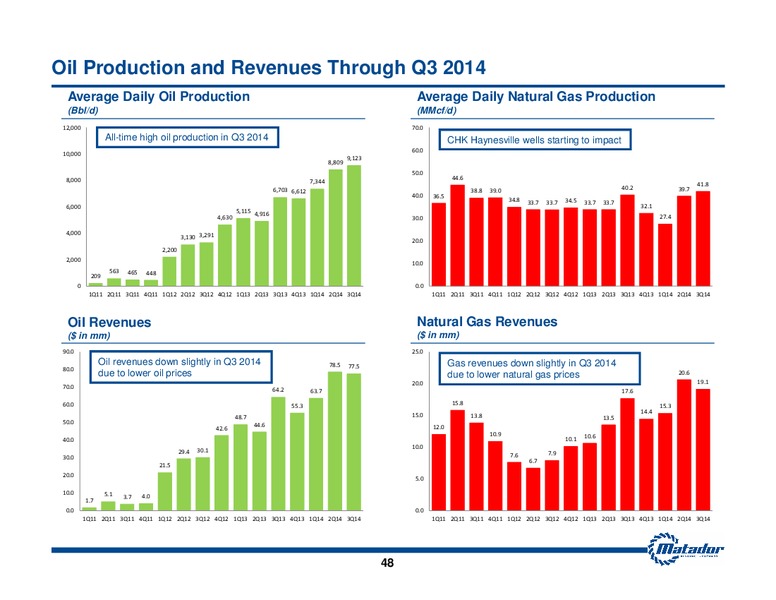Select "20.6" value in gas revenues chart
The image size is (776, 600).
(684, 373)
